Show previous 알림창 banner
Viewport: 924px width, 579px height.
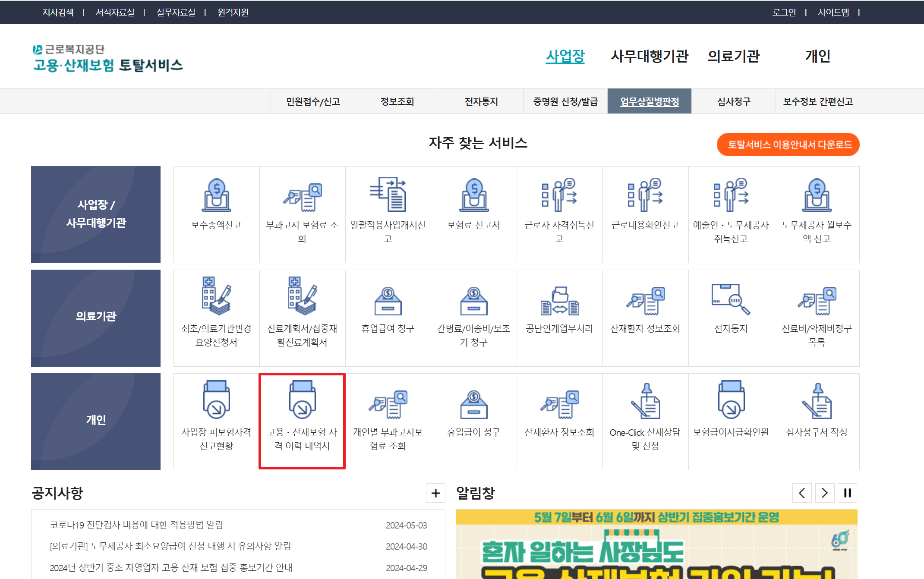pyautogui.click(x=801, y=493)
